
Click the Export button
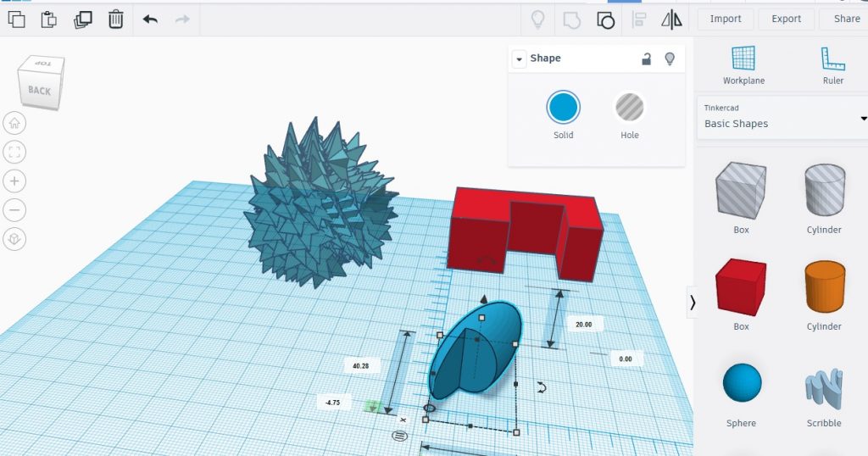pos(786,19)
